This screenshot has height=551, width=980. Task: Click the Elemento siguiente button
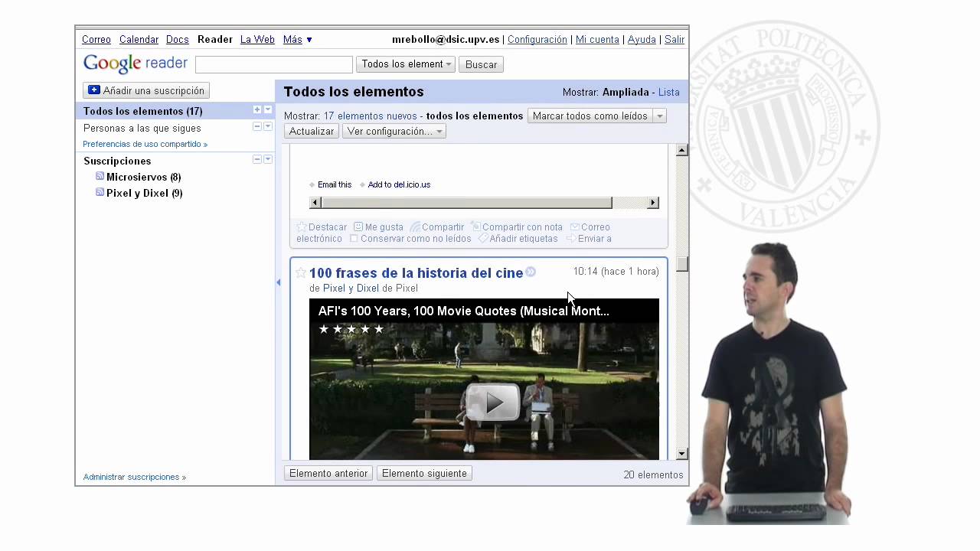[424, 473]
